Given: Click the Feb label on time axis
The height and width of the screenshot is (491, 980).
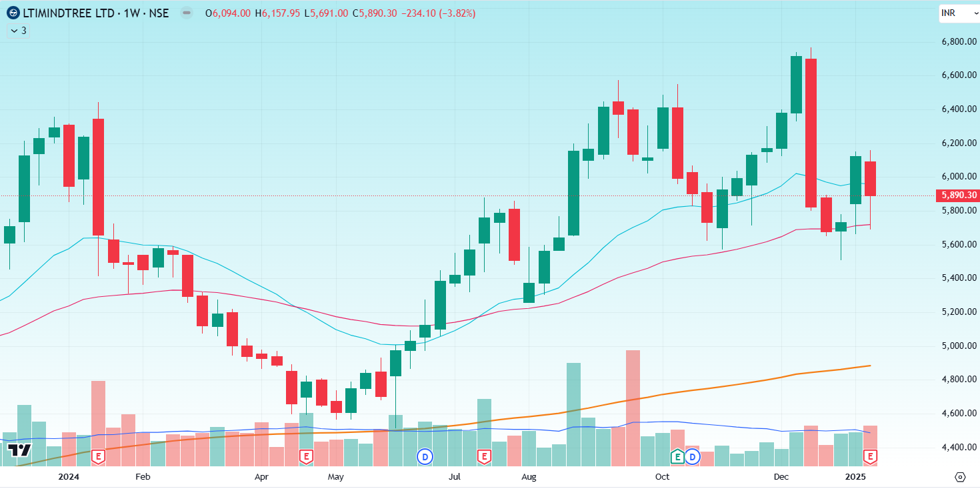Looking at the screenshot, I should coord(143,476).
